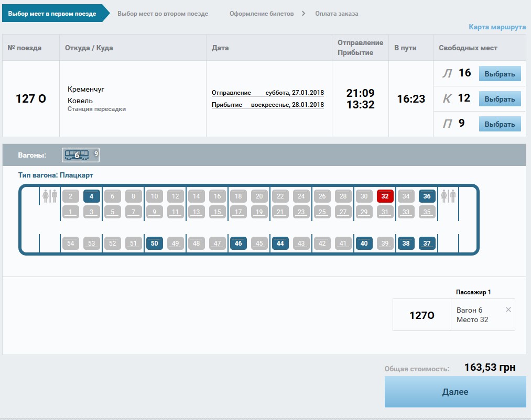The image size is (531, 420).
Task: Go to Оплата заказа step
Action: (337, 14)
